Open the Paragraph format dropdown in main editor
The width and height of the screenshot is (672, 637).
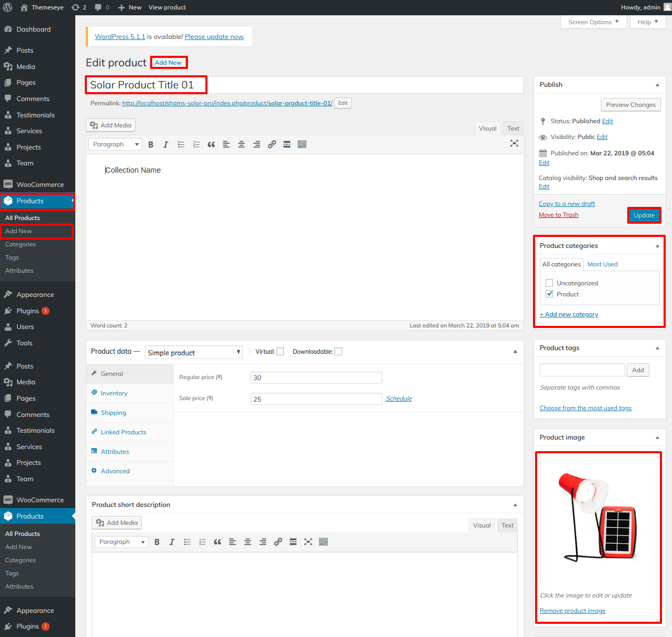(115, 145)
